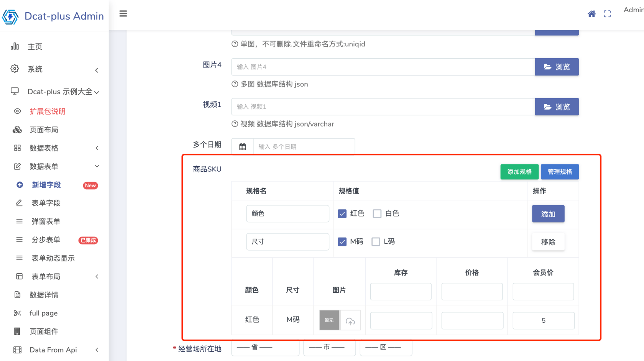Click the 已集成 badge on 分步表单
This screenshot has height=361, width=644.
point(88,240)
